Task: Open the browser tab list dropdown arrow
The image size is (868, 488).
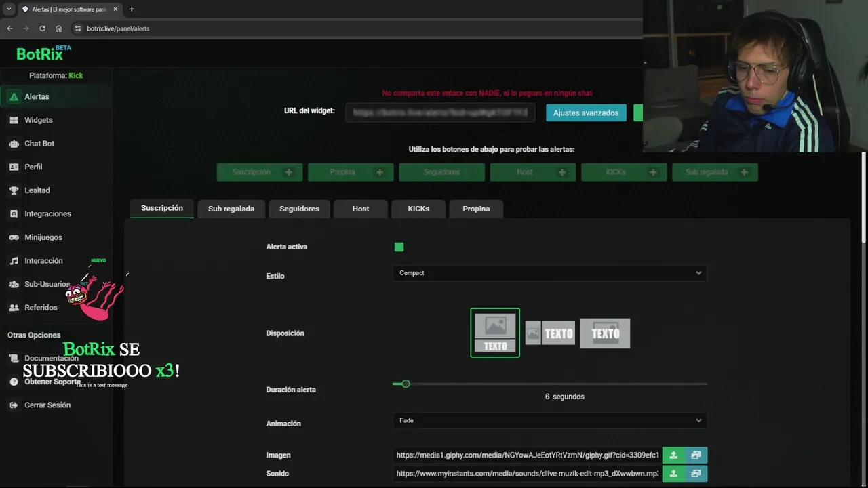Action: click(x=9, y=9)
